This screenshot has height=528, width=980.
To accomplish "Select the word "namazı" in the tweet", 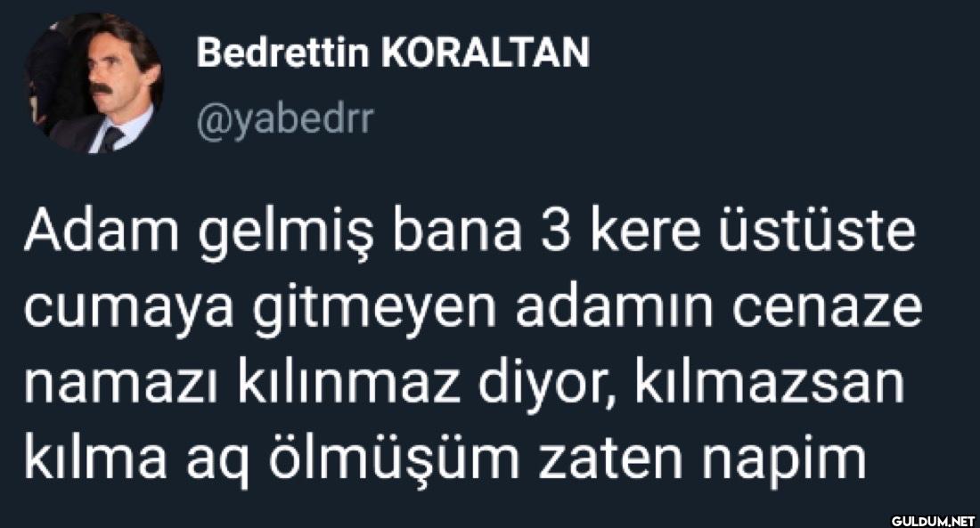I will point(122,386).
